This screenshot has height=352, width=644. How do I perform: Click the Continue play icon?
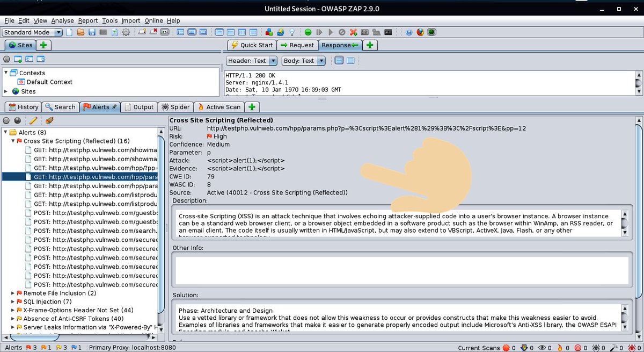(331, 32)
